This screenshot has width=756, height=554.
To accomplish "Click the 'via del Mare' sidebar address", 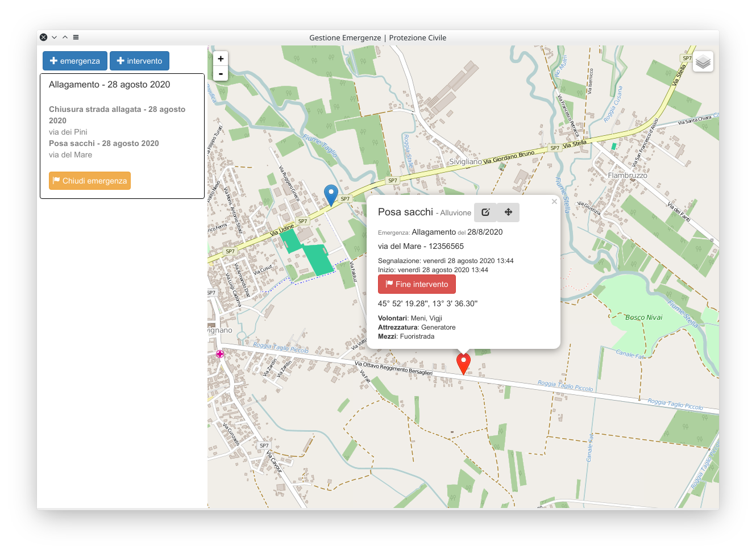I will click(x=70, y=155).
